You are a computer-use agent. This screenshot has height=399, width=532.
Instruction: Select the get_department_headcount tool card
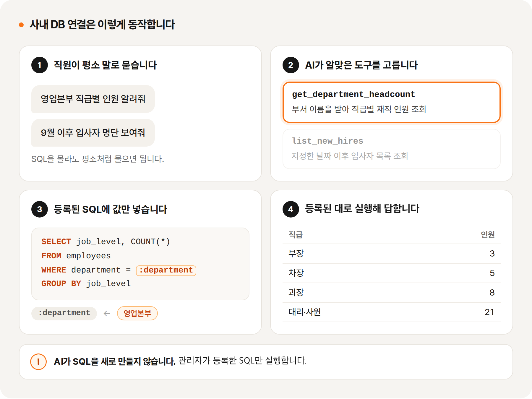pyautogui.click(x=391, y=102)
